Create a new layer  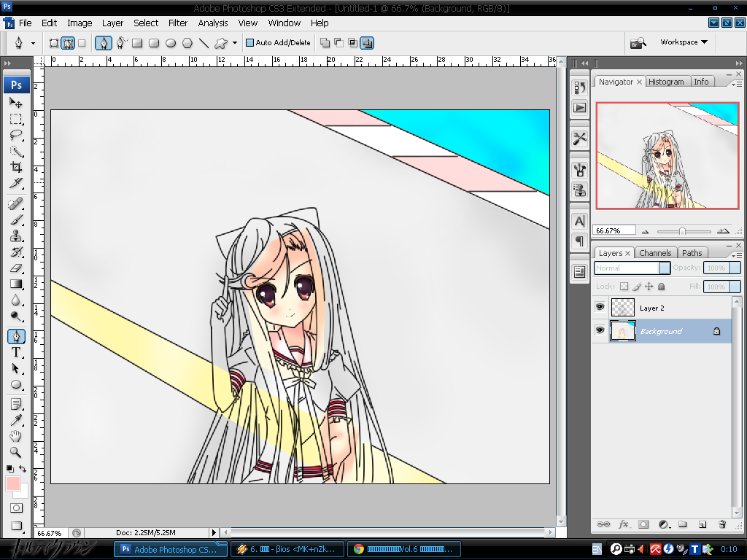(x=703, y=524)
